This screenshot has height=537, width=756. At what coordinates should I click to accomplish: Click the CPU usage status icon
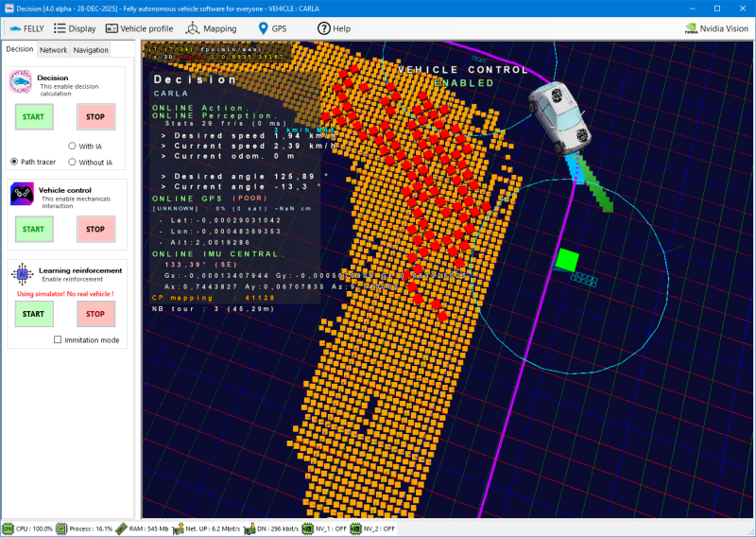[9, 528]
